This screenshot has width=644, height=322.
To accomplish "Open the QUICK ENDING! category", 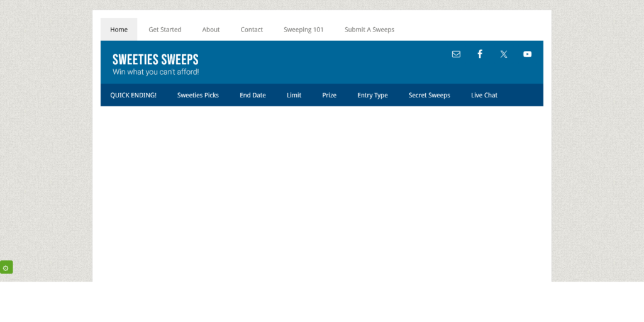I will tap(133, 96).
